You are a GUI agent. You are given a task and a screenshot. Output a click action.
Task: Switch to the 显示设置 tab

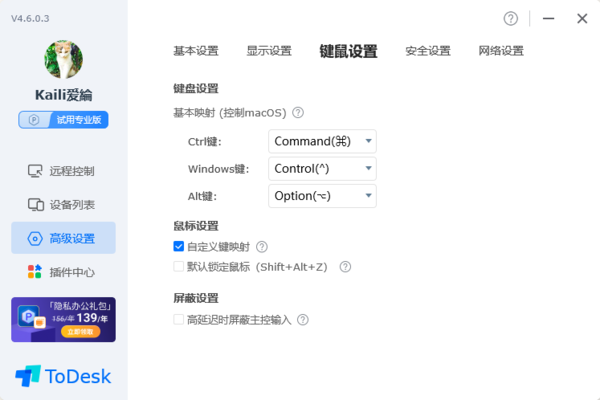click(269, 51)
